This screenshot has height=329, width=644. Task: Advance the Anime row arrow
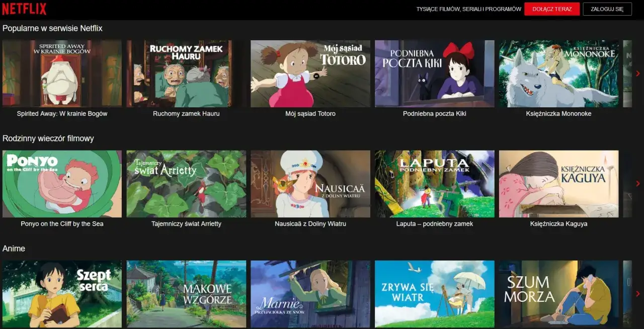point(638,294)
